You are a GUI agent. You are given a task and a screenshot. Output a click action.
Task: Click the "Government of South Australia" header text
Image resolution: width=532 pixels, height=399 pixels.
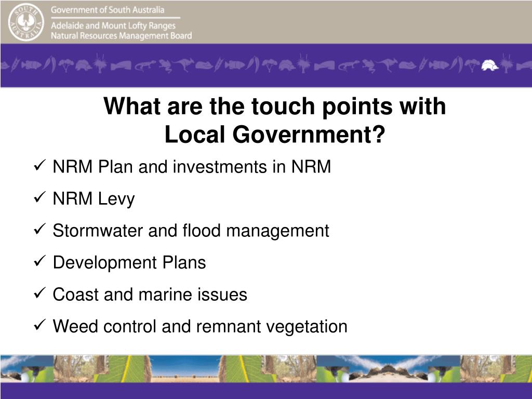(x=108, y=10)
